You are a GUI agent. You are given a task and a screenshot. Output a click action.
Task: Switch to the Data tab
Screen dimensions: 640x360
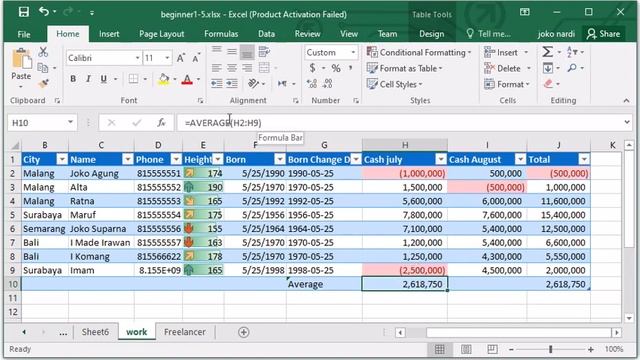[x=266, y=34]
